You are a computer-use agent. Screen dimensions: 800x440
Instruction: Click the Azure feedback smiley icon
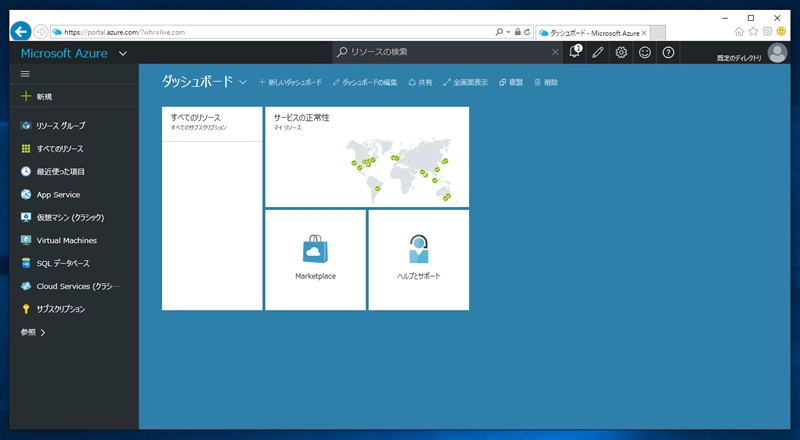[645, 52]
